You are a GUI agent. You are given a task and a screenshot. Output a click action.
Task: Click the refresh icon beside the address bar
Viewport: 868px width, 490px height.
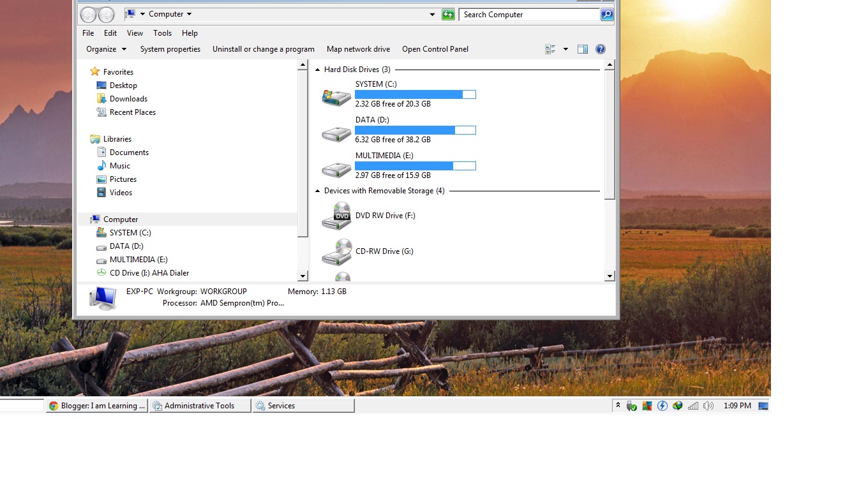coord(447,14)
